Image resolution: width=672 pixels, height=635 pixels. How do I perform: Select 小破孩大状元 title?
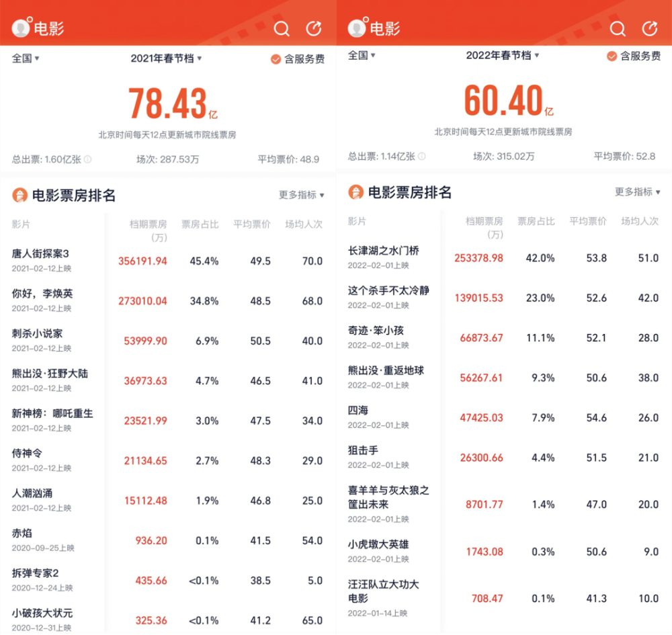[x=42, y=613]
